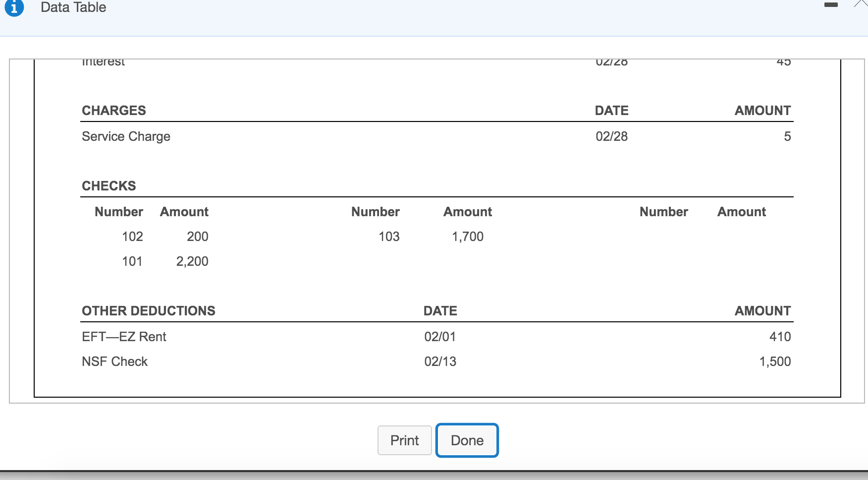The height and width of the screenshot is (480, 868).
Task: Select the Service Charge row
Action: click(x=126, y=136)
